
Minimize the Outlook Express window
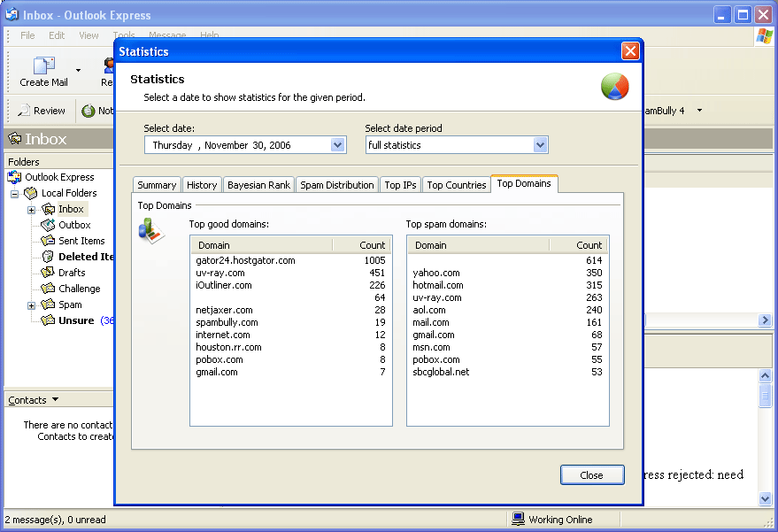(722, 14)
